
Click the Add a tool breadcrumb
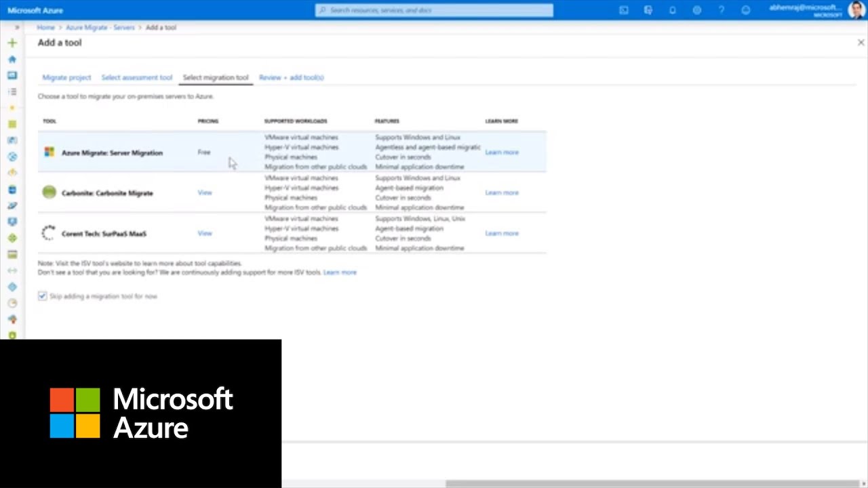pyautogui.click(x=161, y=28)
